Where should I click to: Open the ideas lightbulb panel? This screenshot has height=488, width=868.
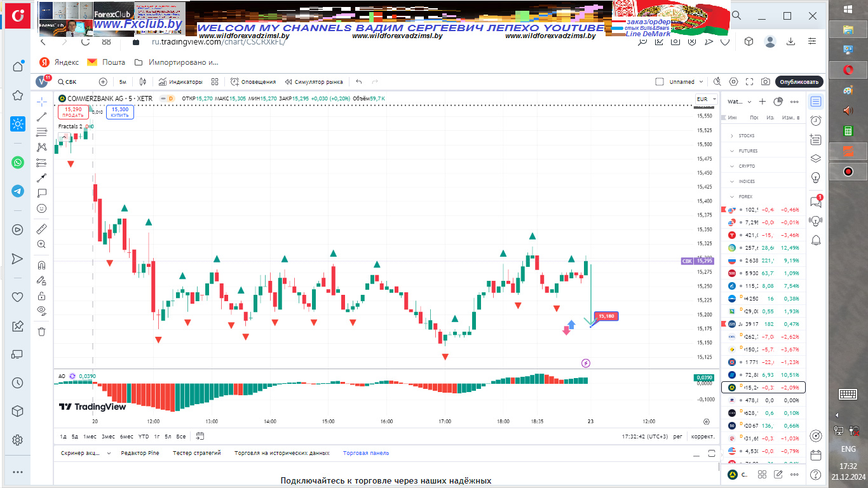click(x=816, y=177)
